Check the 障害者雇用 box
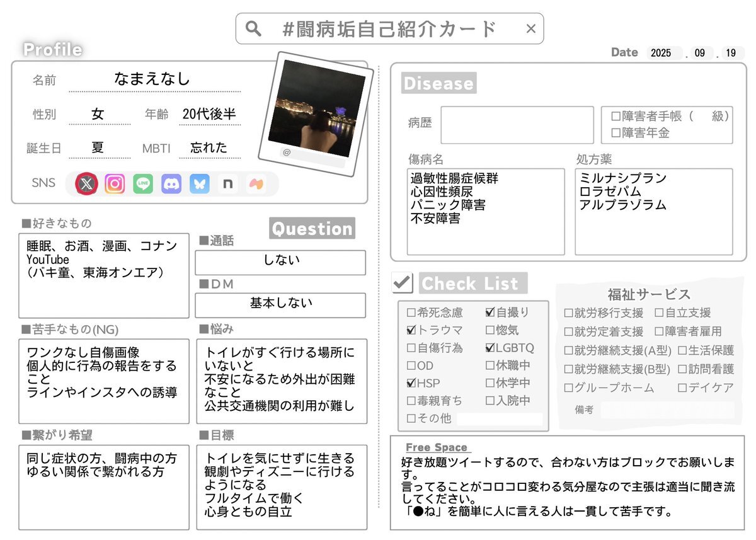Viewport: 756px width, 540px height. tap(659, 332)
